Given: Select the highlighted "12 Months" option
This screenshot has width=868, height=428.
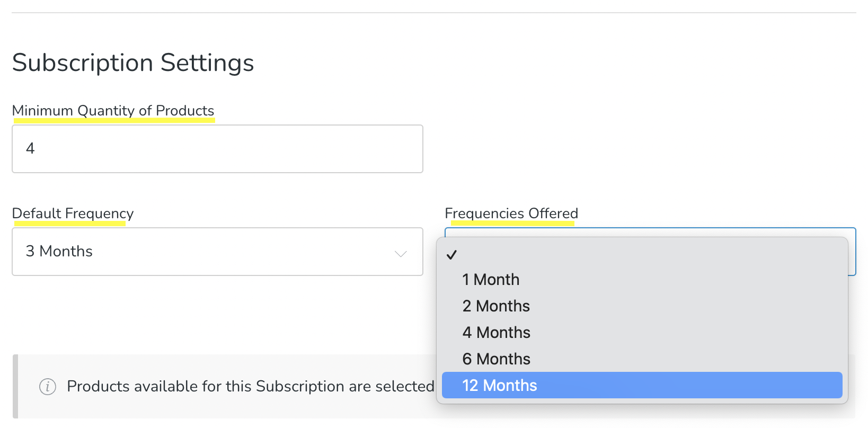Looking at the screenshot, I should click(x=500, y=385).
